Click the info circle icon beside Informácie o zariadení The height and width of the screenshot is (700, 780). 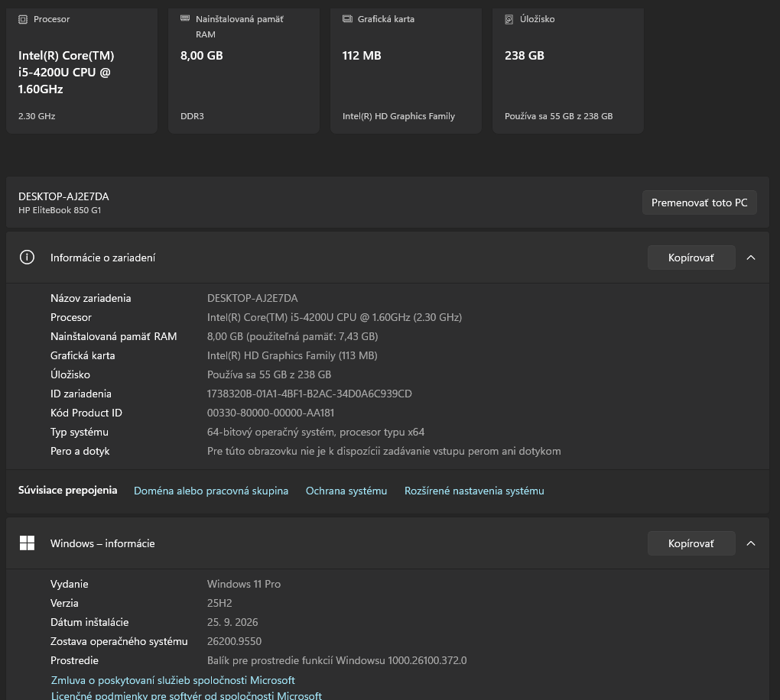27,257
